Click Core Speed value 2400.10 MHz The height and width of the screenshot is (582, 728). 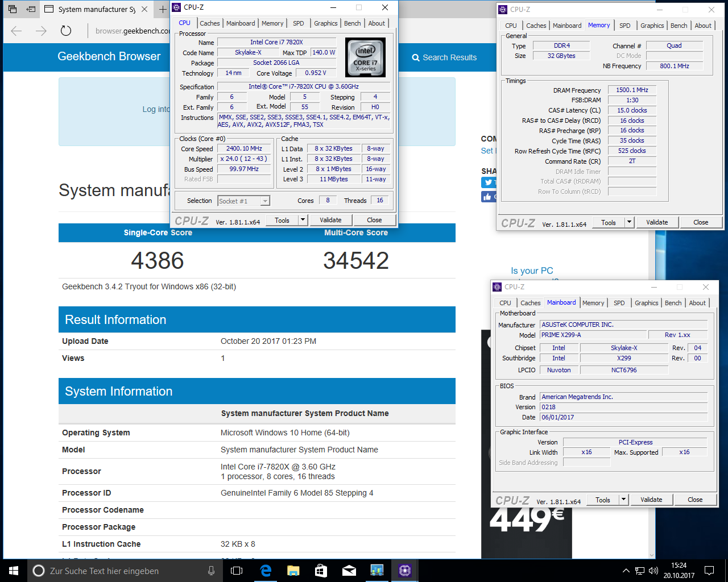click(x=245, y=148)
